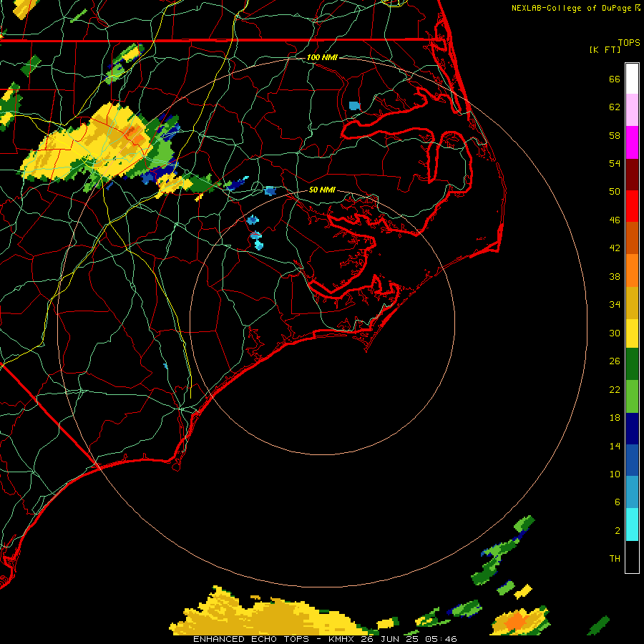Click the legend value 18
This screenshot has width=644, height=644.
coord(615,418)
